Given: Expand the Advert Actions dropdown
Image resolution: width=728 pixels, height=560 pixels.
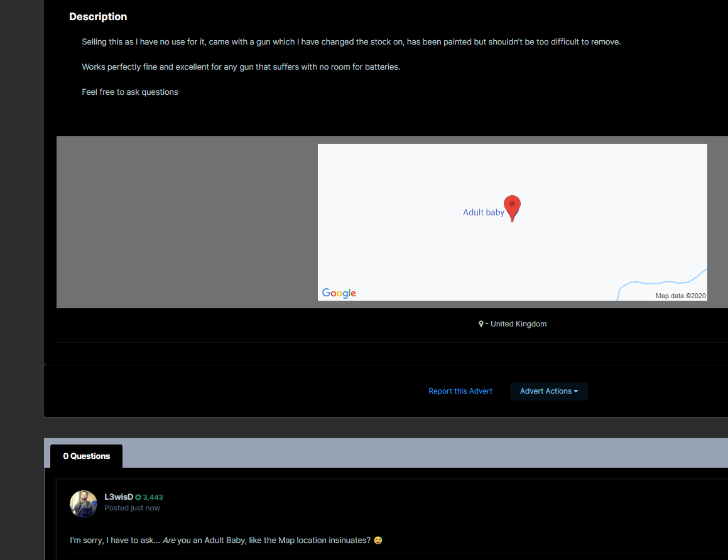Looking at the screenshot, I should (548, 391).
